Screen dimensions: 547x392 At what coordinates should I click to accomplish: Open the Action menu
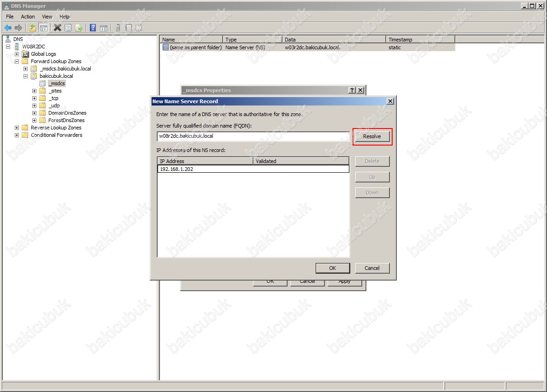click(28, 17)
